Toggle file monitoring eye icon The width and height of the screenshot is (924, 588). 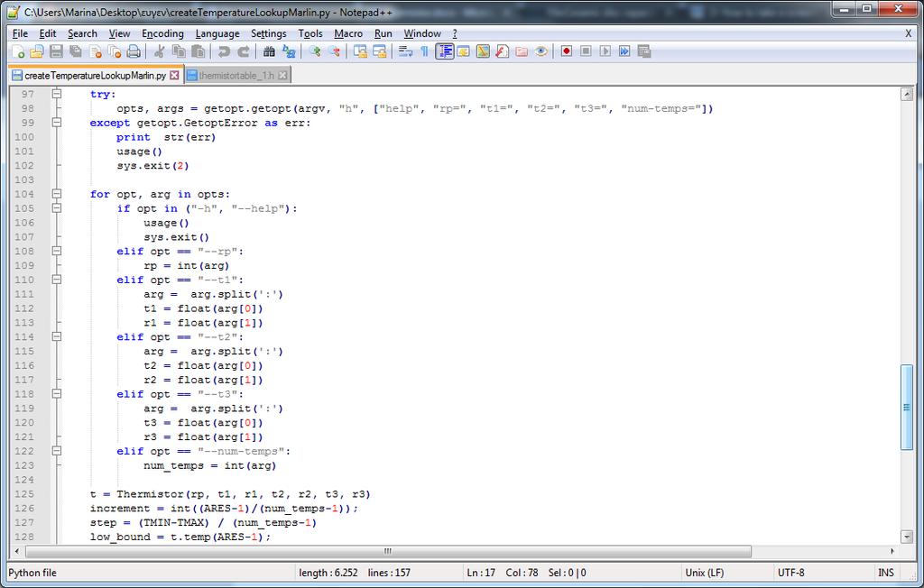(x=541, y=51)
